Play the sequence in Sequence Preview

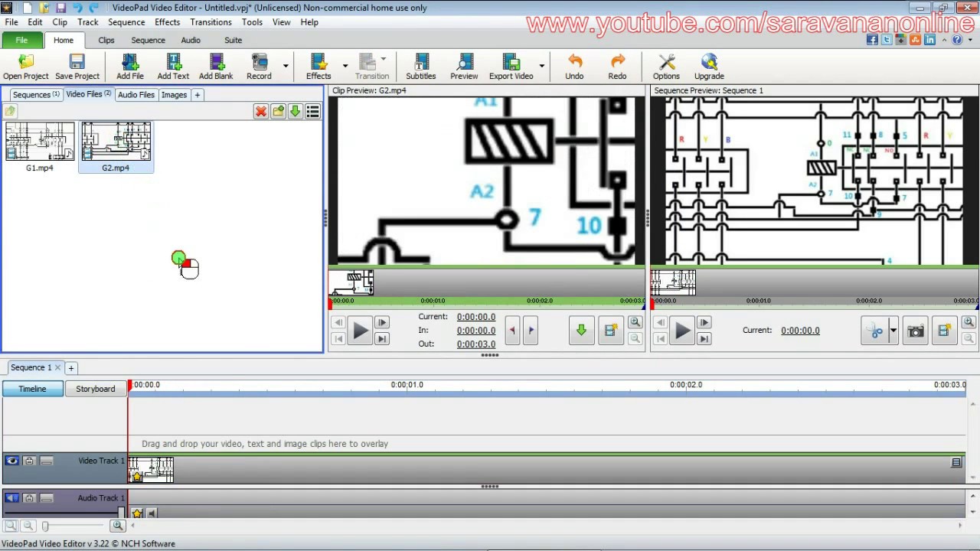tap(682, 331)
